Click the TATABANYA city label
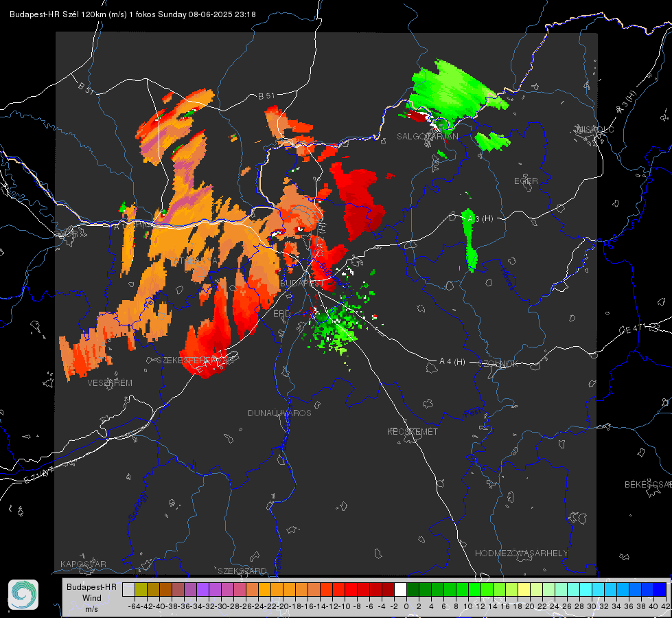Viewport: 672px width, 618px height. click(x=194, y=261)
